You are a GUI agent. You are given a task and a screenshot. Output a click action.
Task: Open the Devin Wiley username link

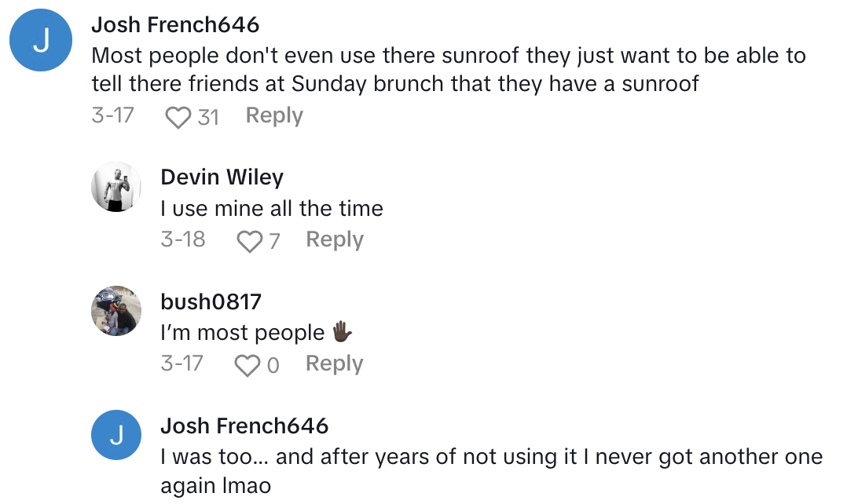coord(222,177)
